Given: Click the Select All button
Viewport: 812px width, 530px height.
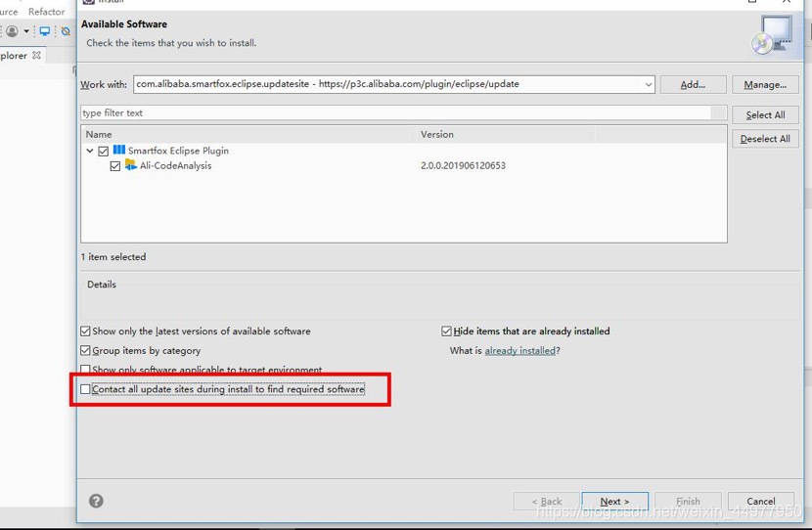Looking at the screenshot, I should pos(765,115).
